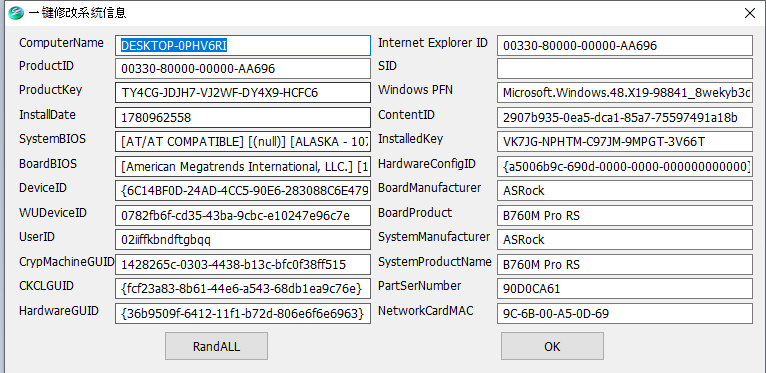The width and height of the screenshot is (766, 373).
Task: Focus the HardwareConfigID field
Action: pyautogui.click(x=625, y=166)
